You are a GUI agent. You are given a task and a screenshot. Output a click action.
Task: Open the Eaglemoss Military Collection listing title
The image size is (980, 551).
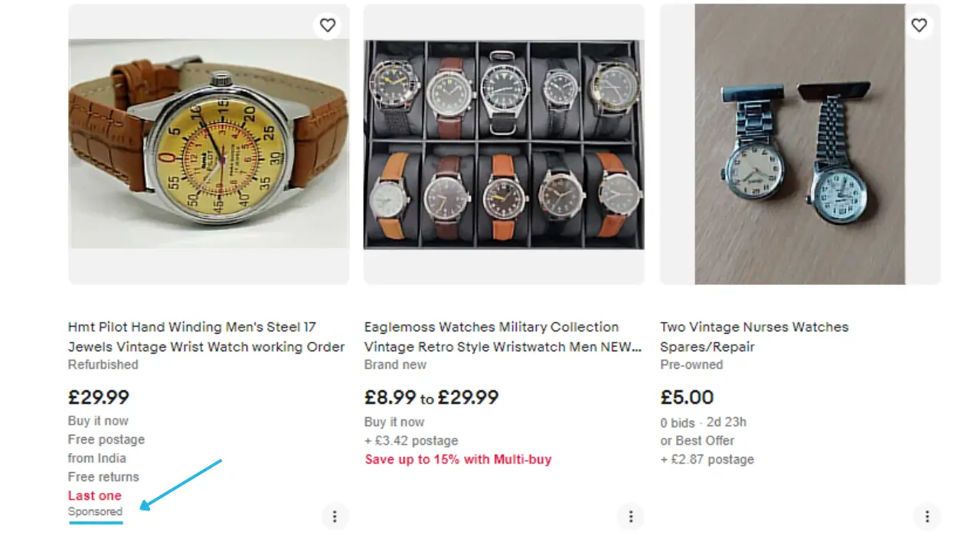(x=501, y=337)
